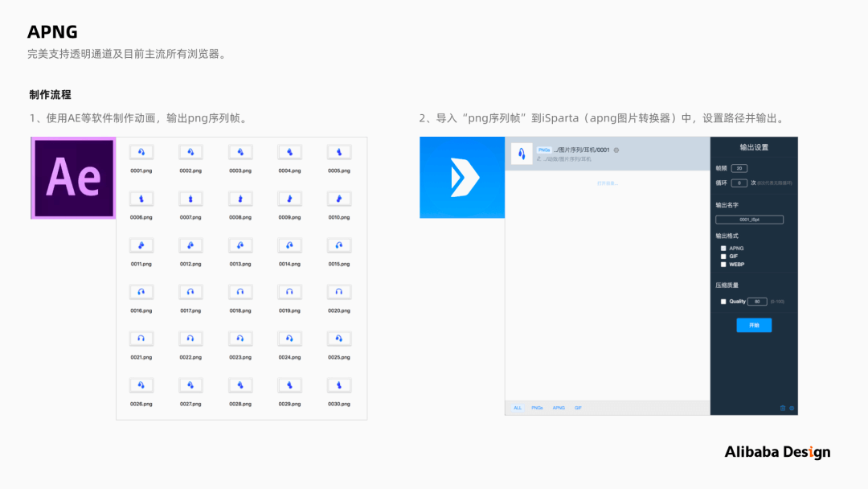Image resolution: width=868 pixels, height=489 pixels.
Task: Select the 0002.png file icon
Action: 190,152
